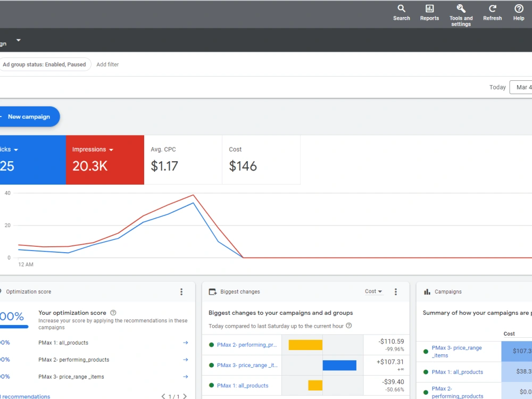Click help icon beside Your optimization score
The width and height of the screenshot is (532, 399).
tap(113, 313)
